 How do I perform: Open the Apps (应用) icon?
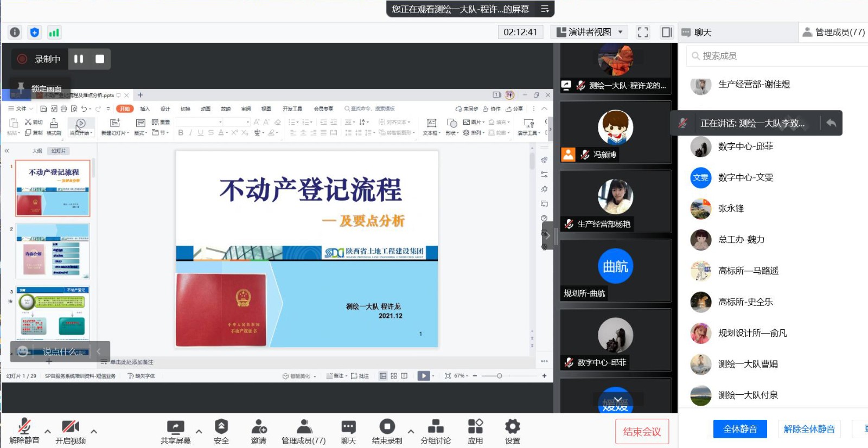(475, 427)
